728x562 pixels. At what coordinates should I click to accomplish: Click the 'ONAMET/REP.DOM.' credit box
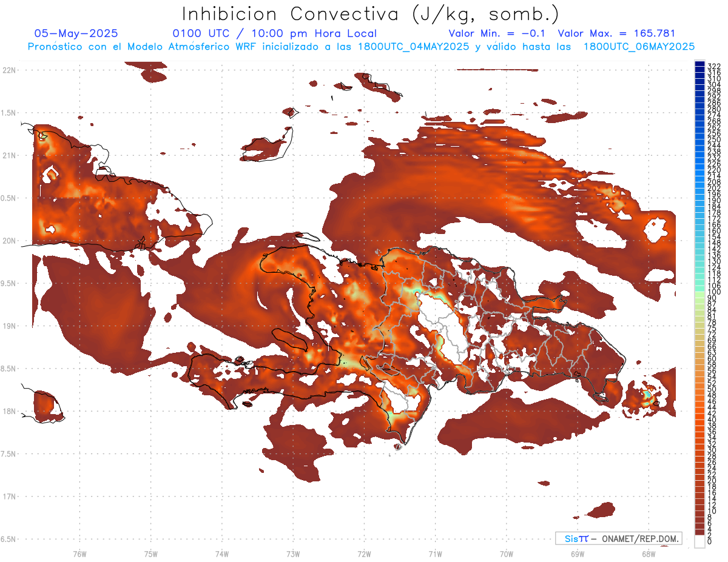[618, 538]
